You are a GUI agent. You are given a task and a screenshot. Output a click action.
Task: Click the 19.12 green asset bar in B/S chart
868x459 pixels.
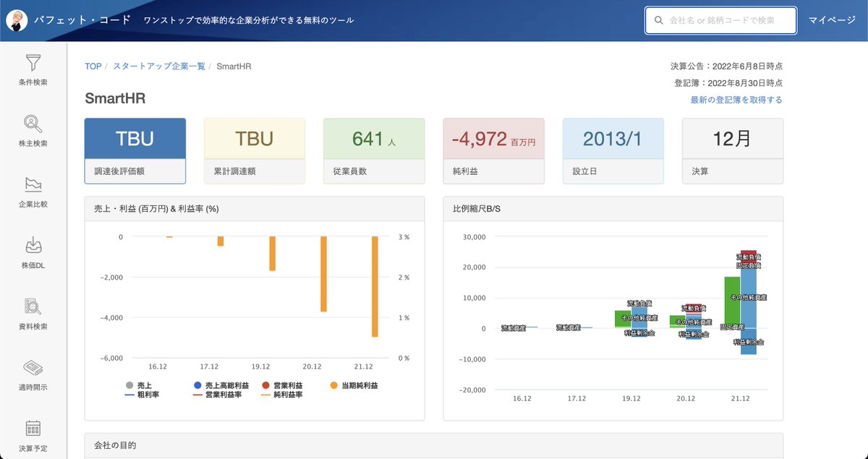tap(623, 319)
